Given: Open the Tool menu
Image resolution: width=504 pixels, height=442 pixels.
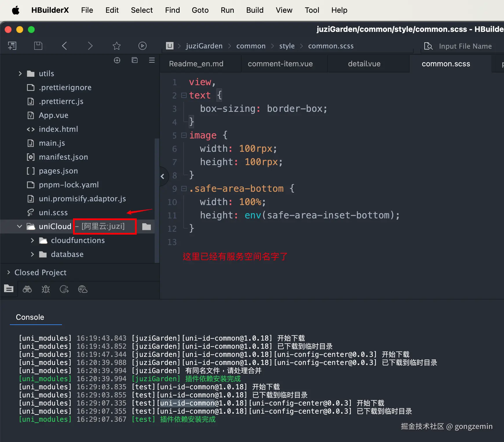Looking at the screenshot, I should point(312,10).
